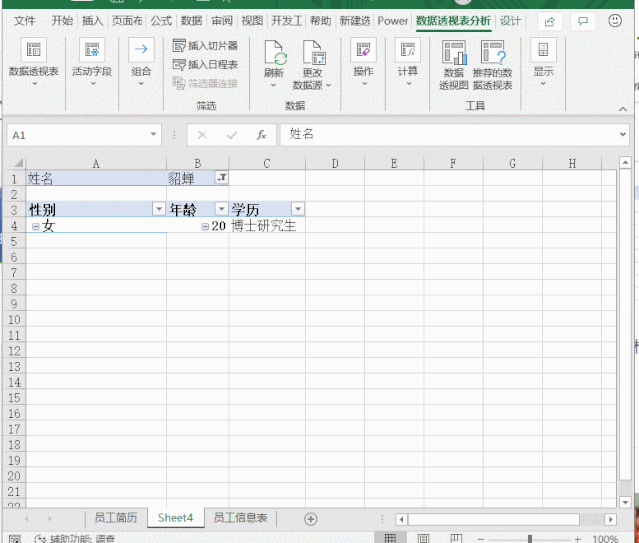Open the 学历 field dropdown
Screen dimensions: 639x543
coord(298,209)
